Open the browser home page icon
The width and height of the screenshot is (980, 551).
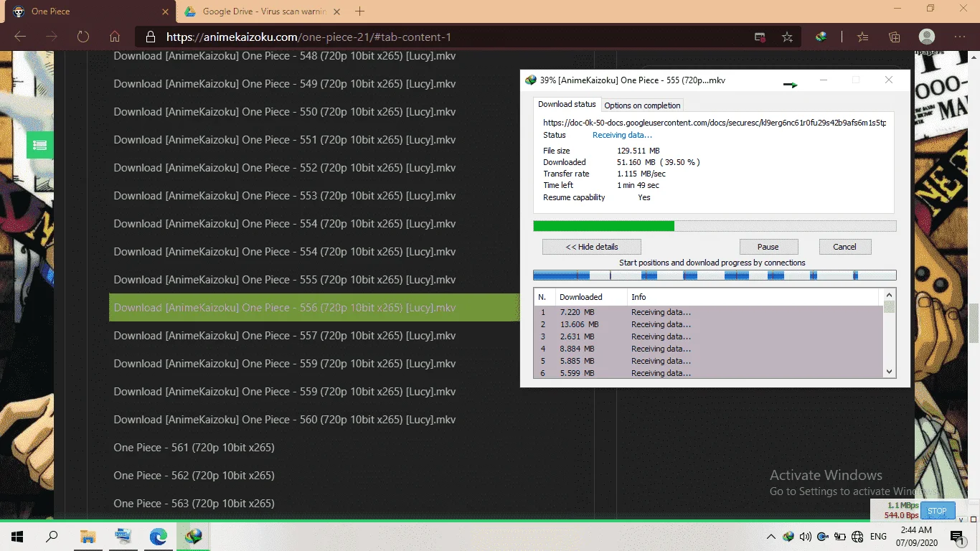pyautogui.click(x=115, y=37)
